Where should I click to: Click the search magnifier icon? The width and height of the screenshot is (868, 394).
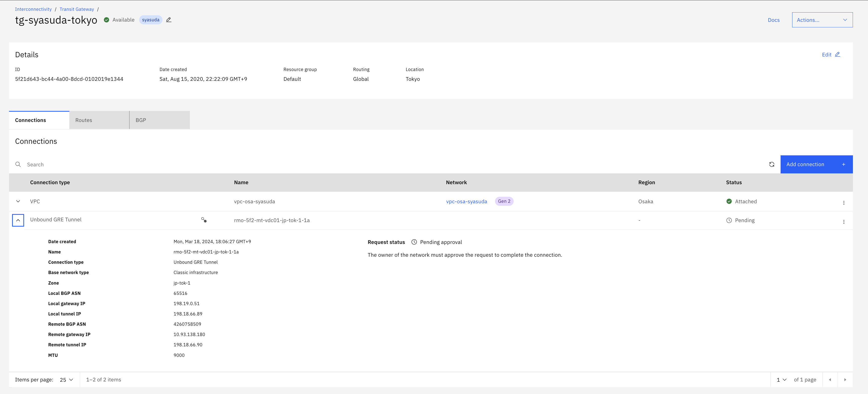click(x=18, y=164)
